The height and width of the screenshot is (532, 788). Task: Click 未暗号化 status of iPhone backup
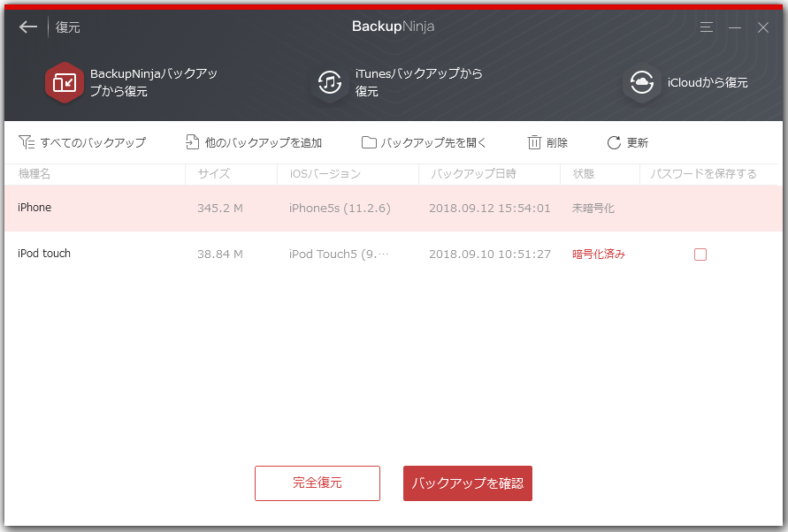[593, 208]
